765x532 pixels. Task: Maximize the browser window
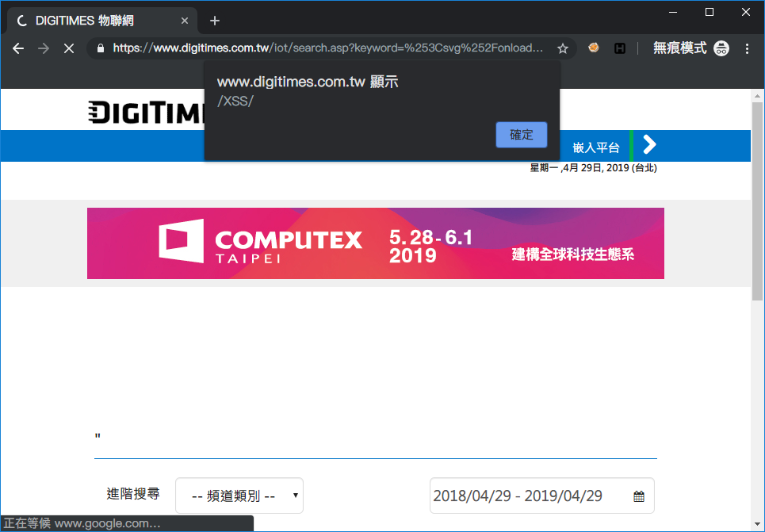coord(710,12)
